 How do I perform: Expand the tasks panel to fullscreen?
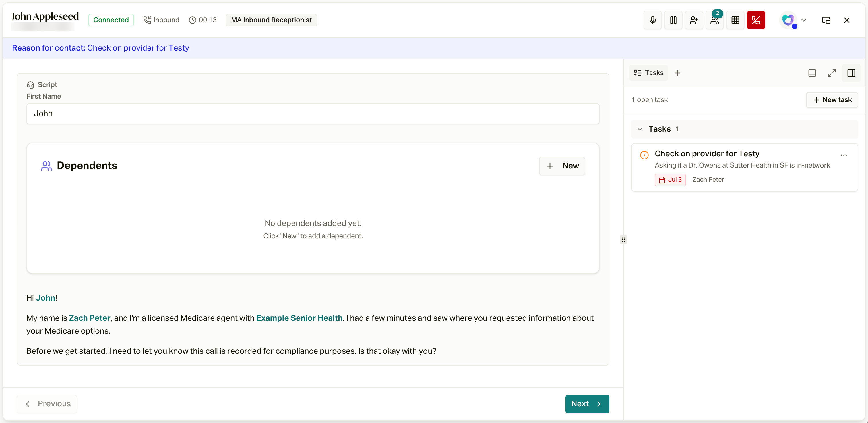832,73
